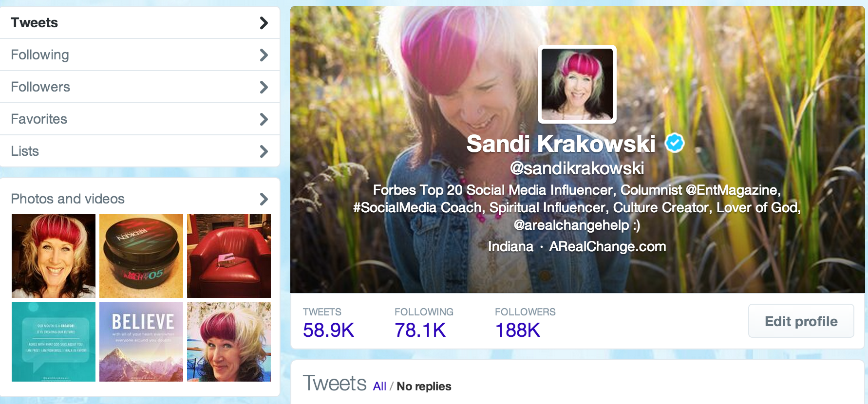
Task: Select the No replies tweets filter
Action: pos(424,386)
